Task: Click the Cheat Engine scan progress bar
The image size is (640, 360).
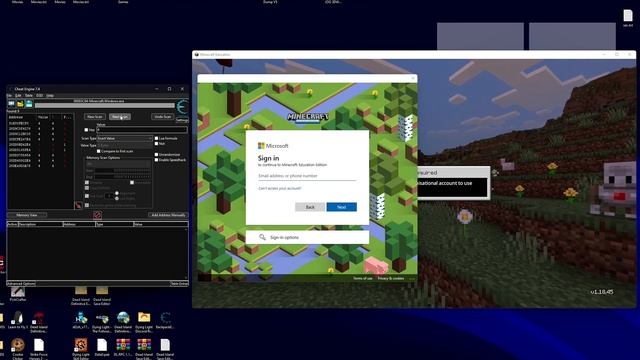Action: pyautogui.click(x=104, y=105)
